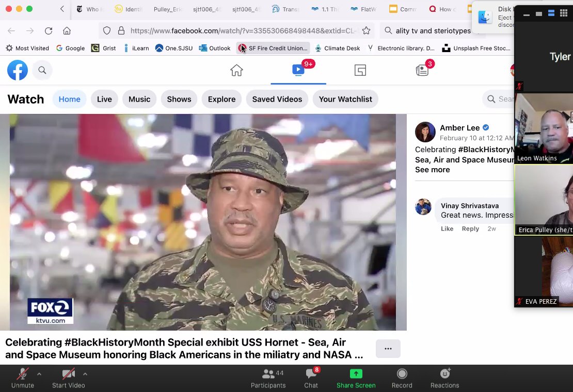
Task: Select Explore pill in Watch
Action: click(x=222, y=99)
